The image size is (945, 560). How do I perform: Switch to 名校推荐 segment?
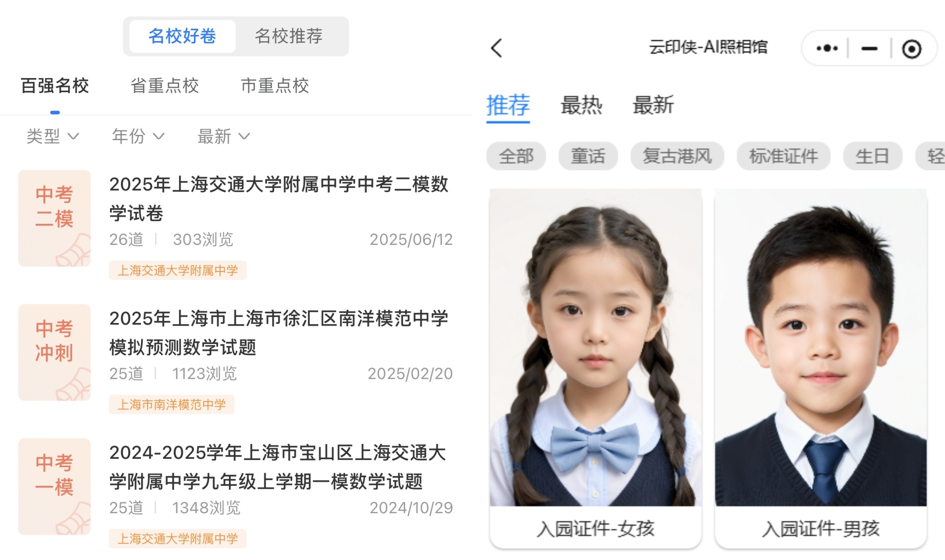coord(289,36)
